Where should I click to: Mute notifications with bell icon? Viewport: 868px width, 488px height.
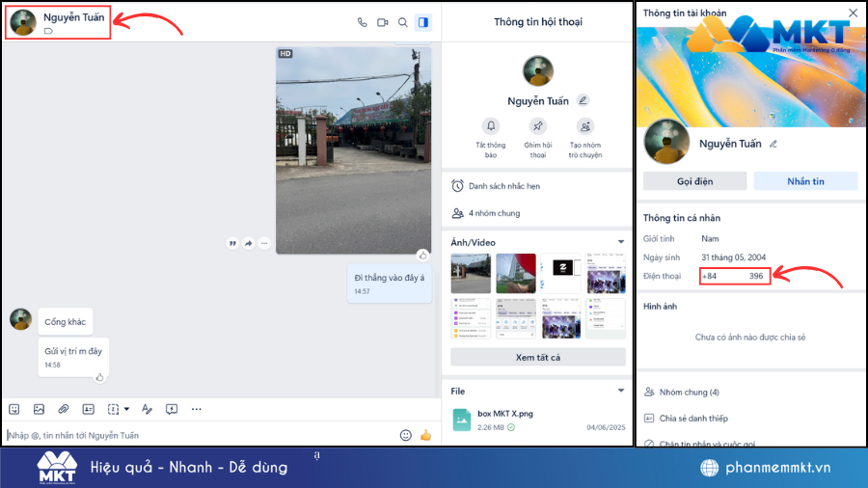[x=491, y=126]
